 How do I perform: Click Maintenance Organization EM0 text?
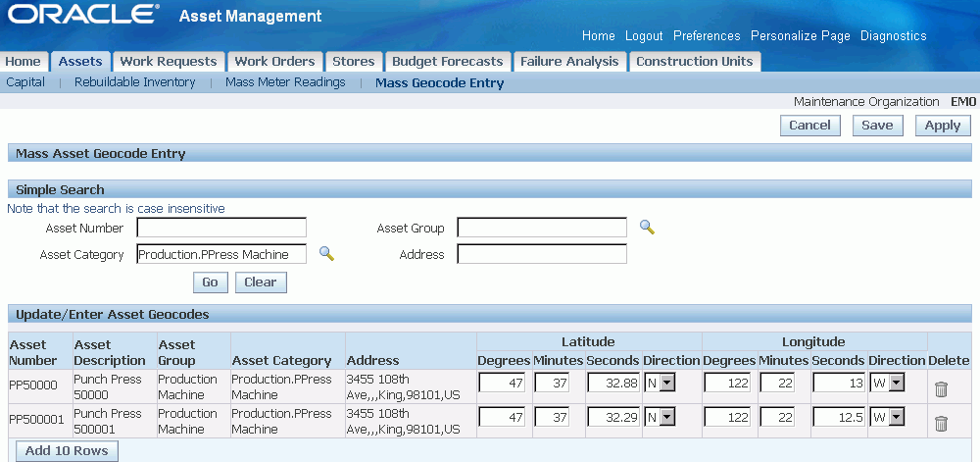tap(885, 101)
